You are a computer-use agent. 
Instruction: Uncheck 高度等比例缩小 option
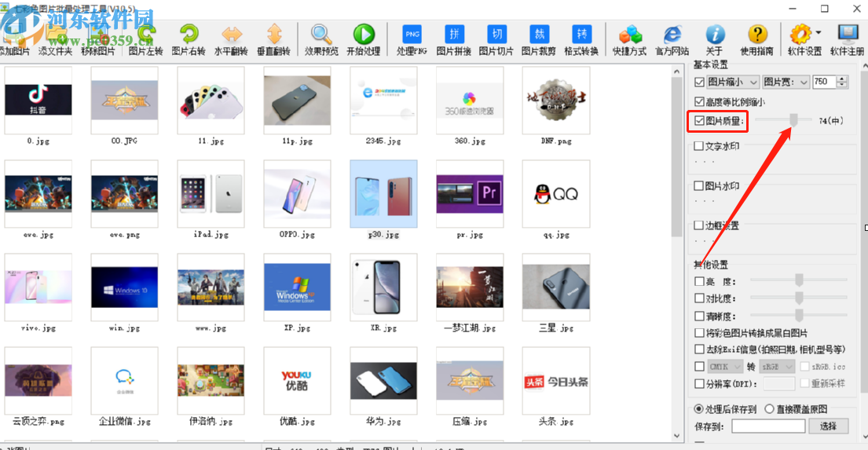click(x=699, y=102)
